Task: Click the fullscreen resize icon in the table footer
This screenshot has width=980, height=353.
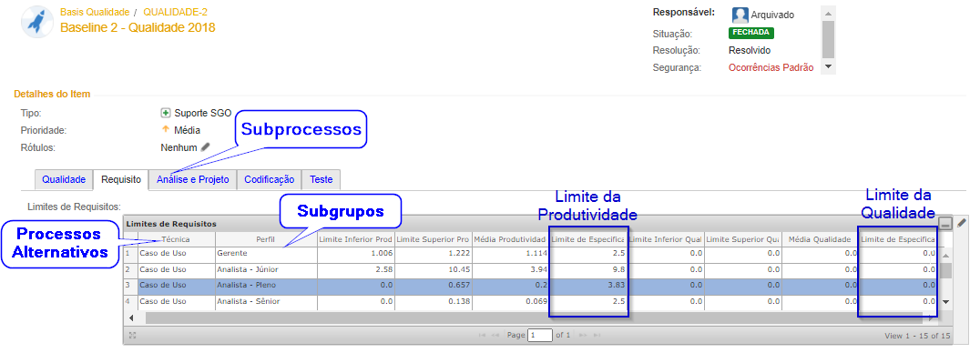Action: (132, 336)
